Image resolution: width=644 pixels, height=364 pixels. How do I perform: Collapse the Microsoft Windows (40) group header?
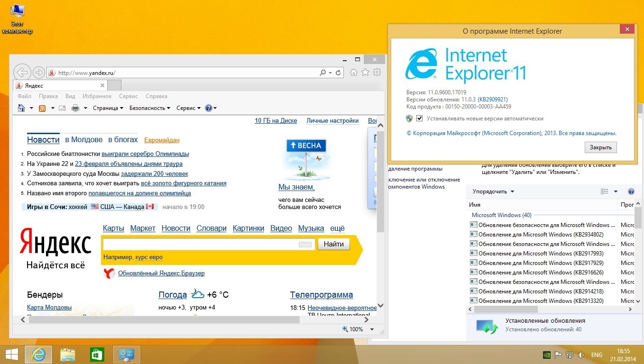pos(501,215)
